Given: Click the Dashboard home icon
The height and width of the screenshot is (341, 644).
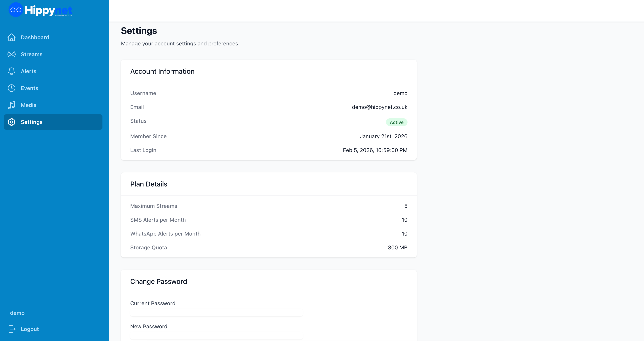Looking at the screenshot, I should click(x=12, y=37).
